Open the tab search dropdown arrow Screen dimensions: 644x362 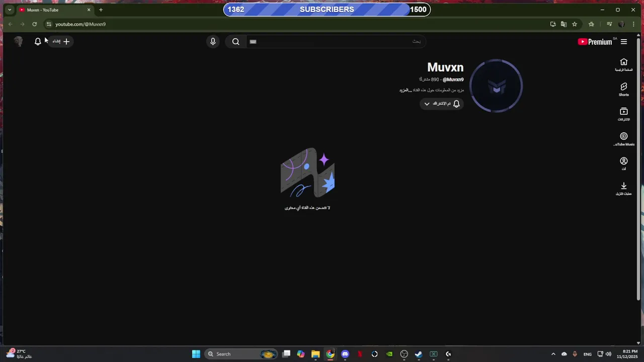tap(9, 10)
